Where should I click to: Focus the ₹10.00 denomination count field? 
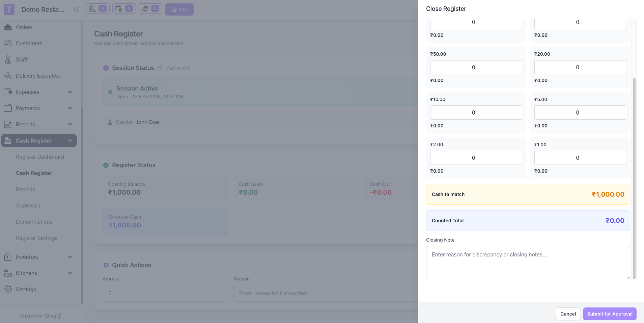point(476,113)
